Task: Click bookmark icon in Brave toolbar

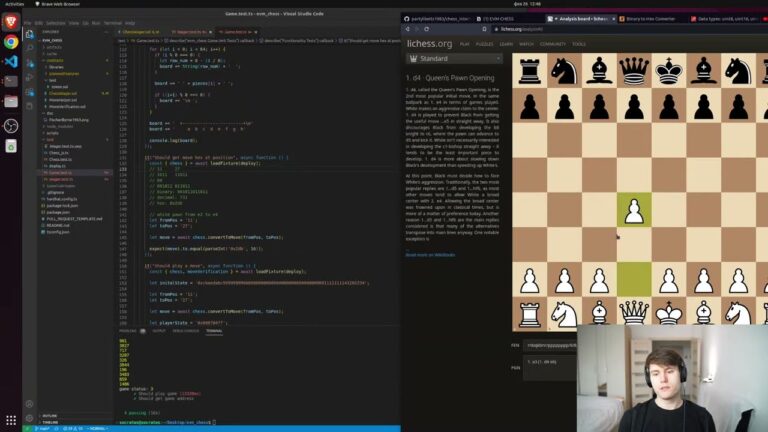Action: coord(484,29)
